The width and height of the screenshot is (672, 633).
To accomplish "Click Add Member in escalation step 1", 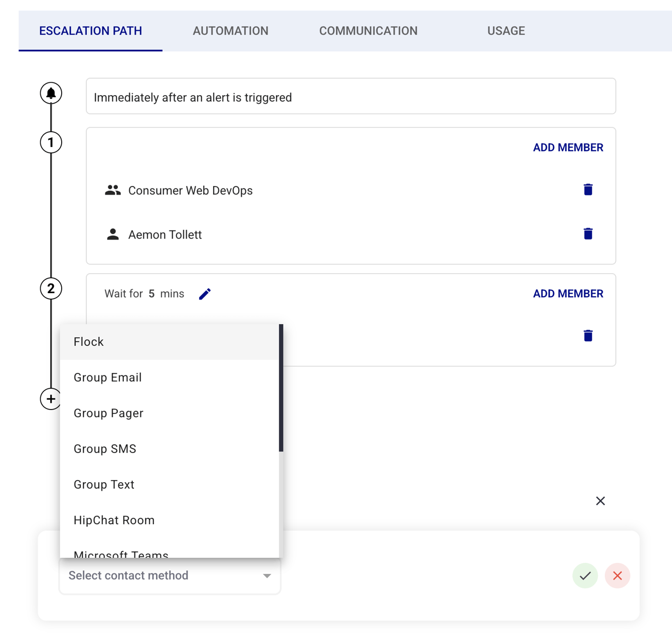I will pyautogui.click(x=568, y=147).
